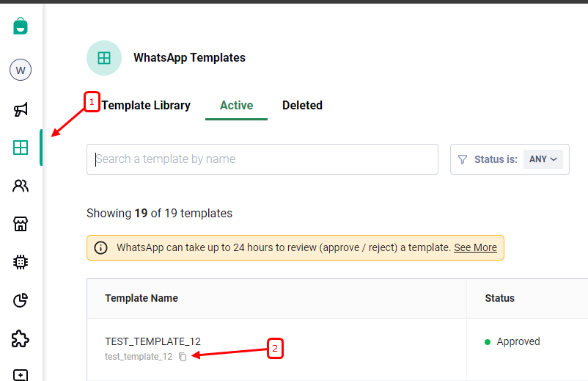Viewport: 588px width, 381px height.
Task: Click the funnel filter icon
Action: coord(463,159)
